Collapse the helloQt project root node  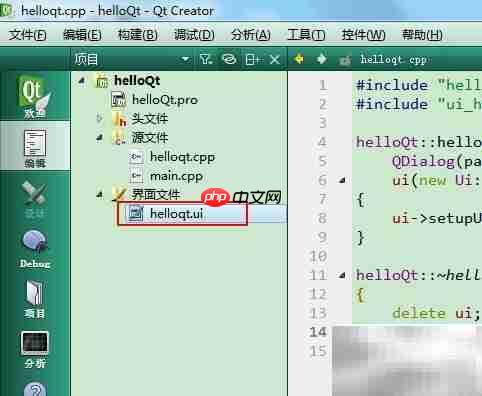coord(81,80)
